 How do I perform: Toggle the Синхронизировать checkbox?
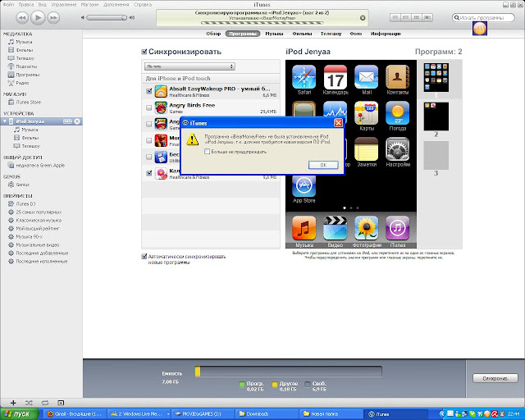[144, 51]
